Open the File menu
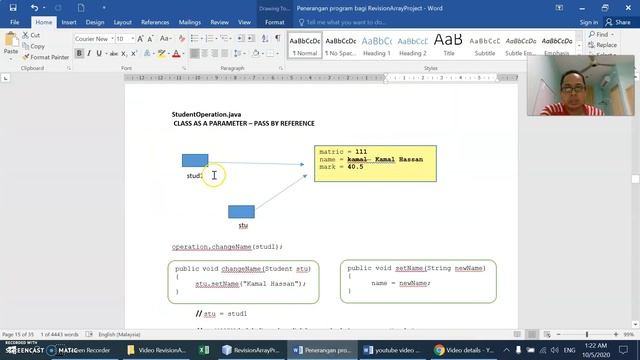This screenshot has width=640, height=360. pos(15,22)
